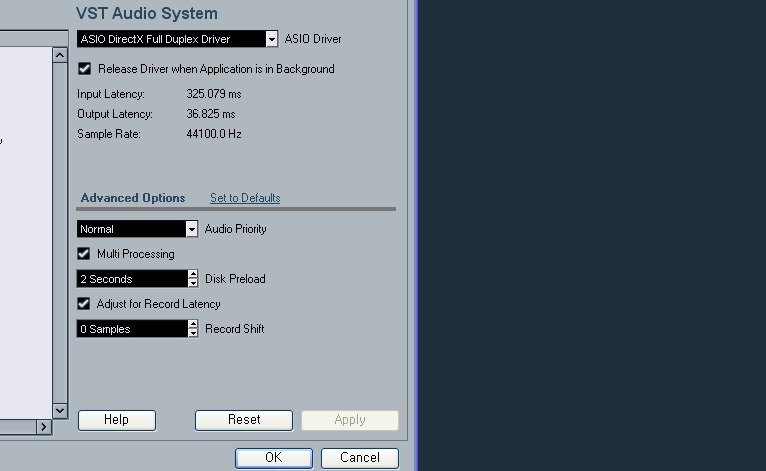766x471 pixels.
Task: Click the device list scroll-right arrow
Action: coord(43,427)
